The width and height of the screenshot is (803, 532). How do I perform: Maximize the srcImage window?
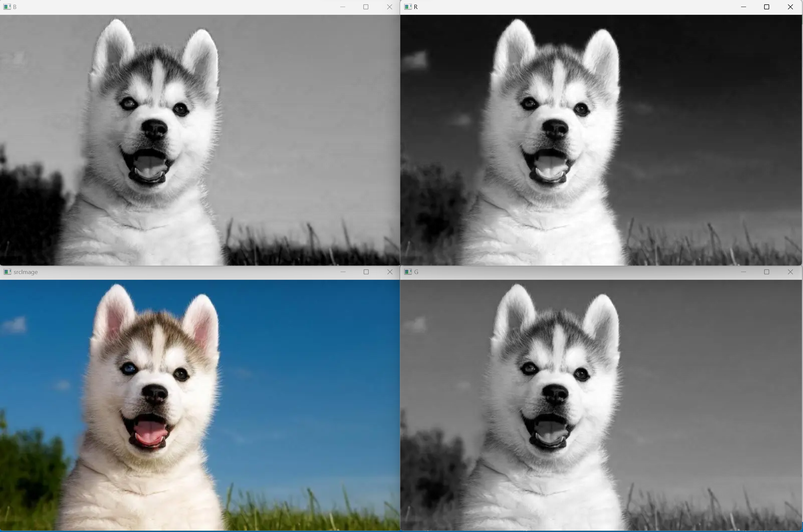click(x=366, y=272)
